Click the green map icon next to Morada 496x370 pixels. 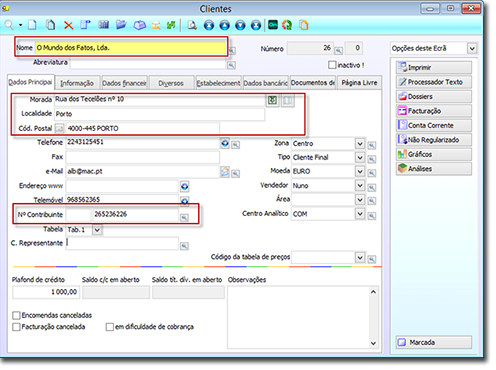(x=272, y=100)
